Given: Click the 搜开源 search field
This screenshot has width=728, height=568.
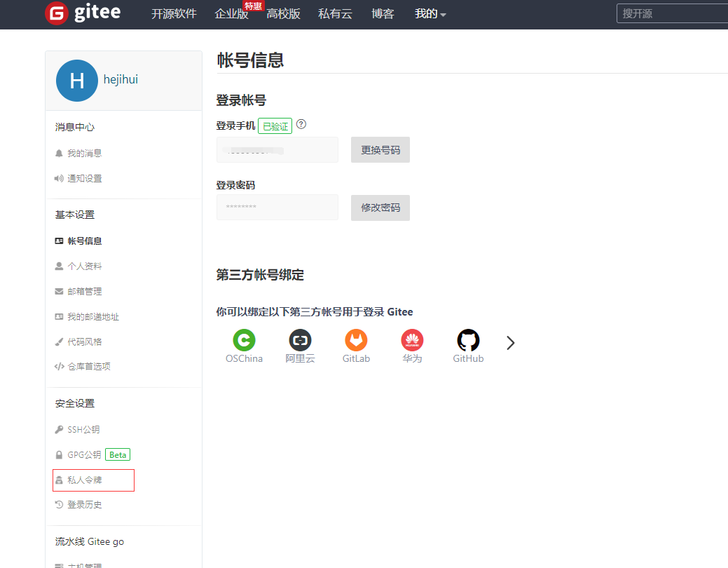Looking at the screenshot, I should pyautogui.click(x=673, y=13).
